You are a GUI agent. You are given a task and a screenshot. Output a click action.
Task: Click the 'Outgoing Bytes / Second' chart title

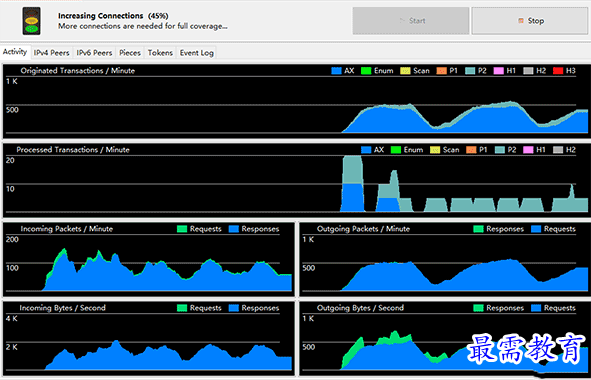[x=360, y=308]
